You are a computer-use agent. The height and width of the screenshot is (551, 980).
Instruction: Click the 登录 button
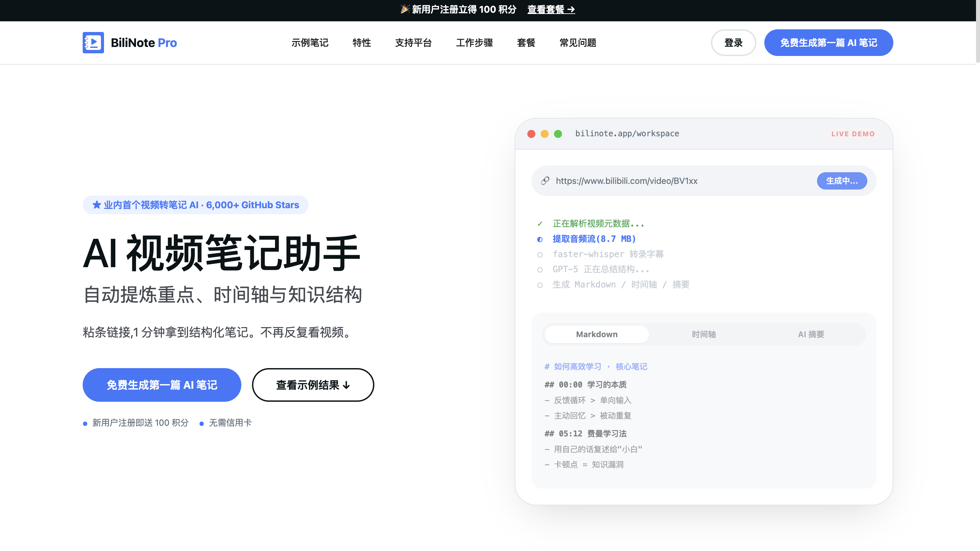pos(733,43)
